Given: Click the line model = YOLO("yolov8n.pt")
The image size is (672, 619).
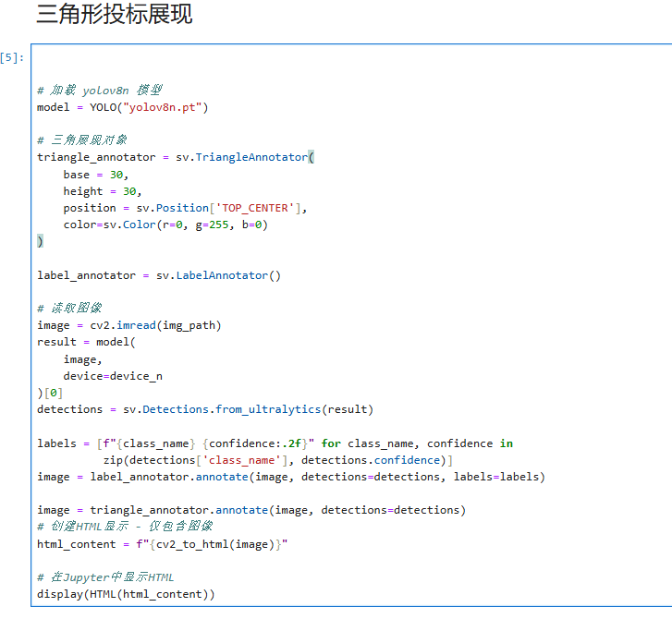Looking at the screenshot, I should coord(123,107).
